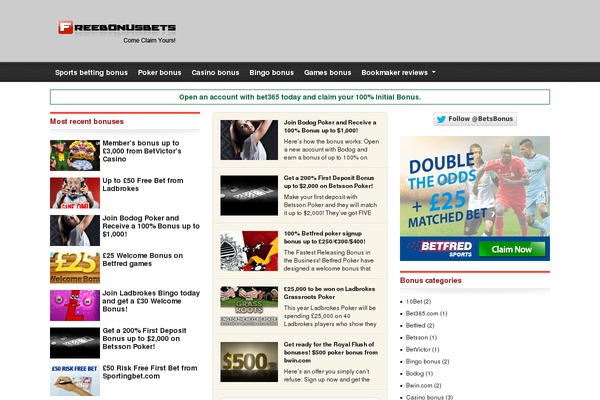
Task: Open center article Join Bodog Poker headline
Action: point(330,126)
